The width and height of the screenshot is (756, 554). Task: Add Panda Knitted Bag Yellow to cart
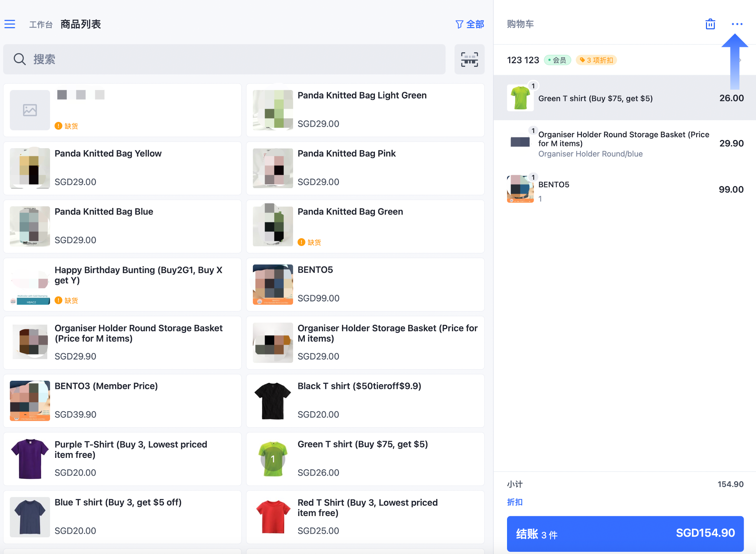pos(122,168)
